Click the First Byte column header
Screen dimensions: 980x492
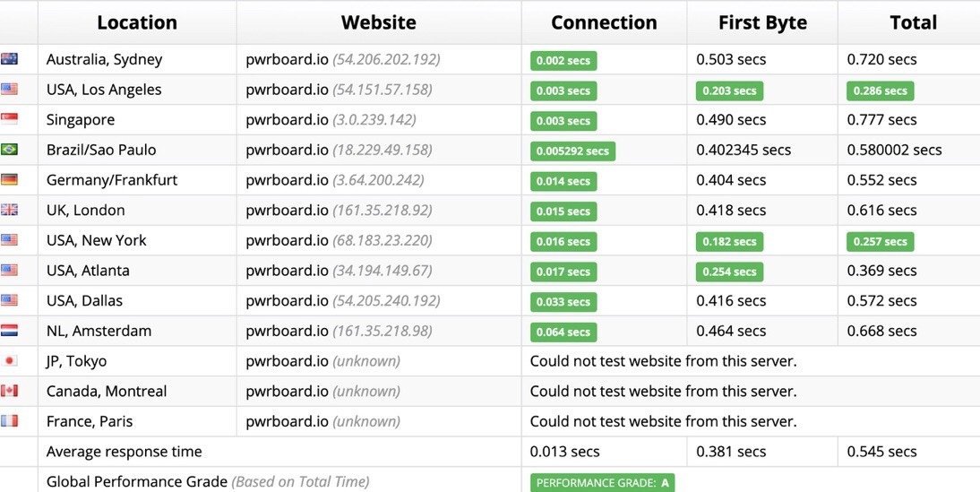coord(762,22)
